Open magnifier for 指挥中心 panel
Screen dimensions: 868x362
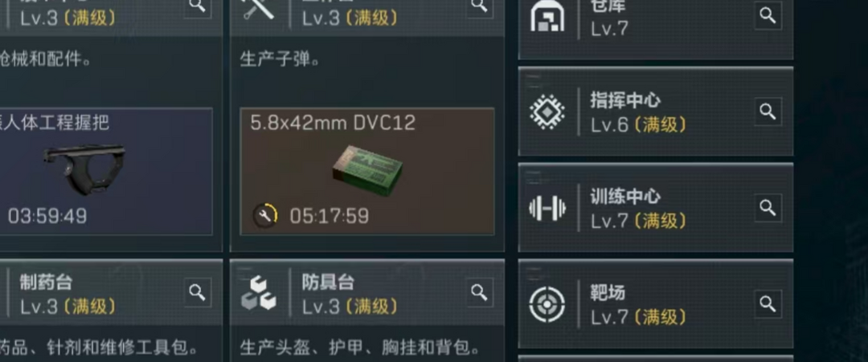click(x=768, y=112)
